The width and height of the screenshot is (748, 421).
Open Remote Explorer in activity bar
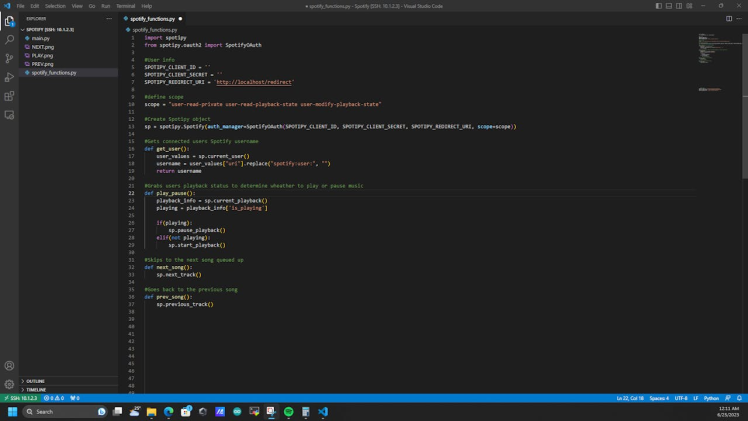tap(10, 115)
